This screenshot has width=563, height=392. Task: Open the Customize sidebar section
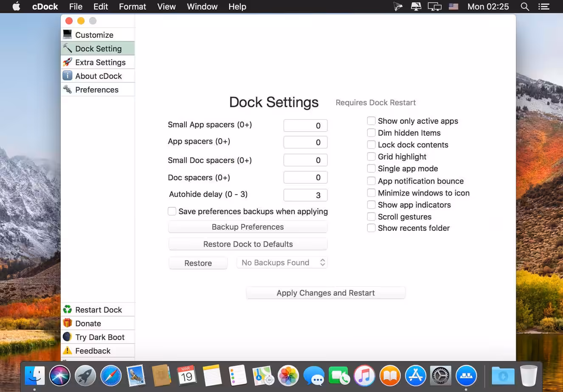pos(94,35)
